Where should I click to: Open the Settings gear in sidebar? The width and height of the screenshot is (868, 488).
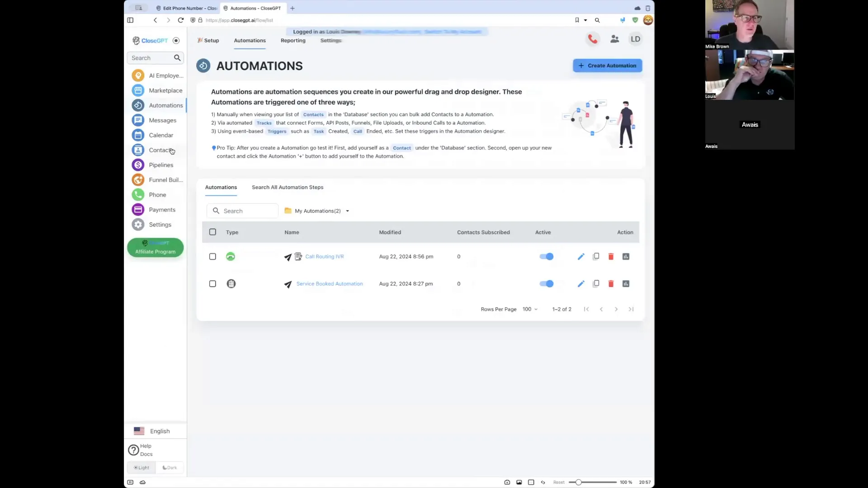pyautogui.click(x=138, y=225)
